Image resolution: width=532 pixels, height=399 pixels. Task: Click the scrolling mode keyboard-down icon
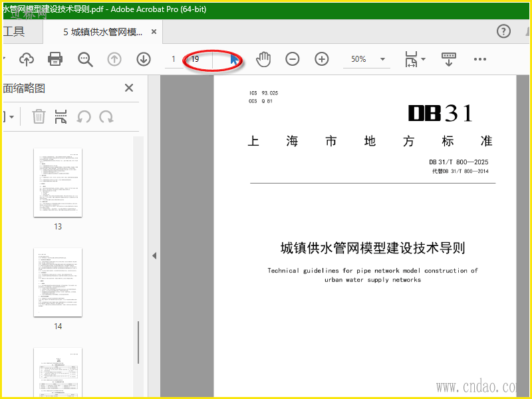448,59
